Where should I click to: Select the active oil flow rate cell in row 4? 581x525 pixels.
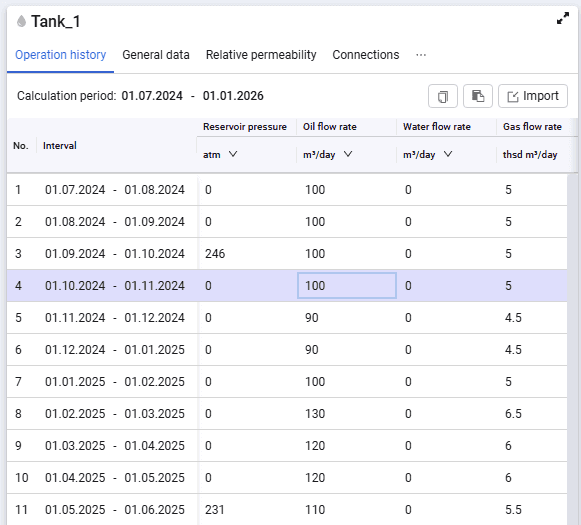coord(347,286)
